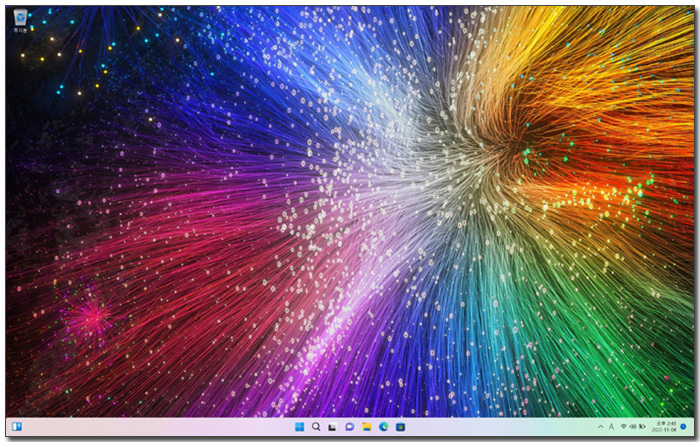Open the clock showing 2022-11-04
The width and height of the screenshot is (700, 442).
(664, 427)
